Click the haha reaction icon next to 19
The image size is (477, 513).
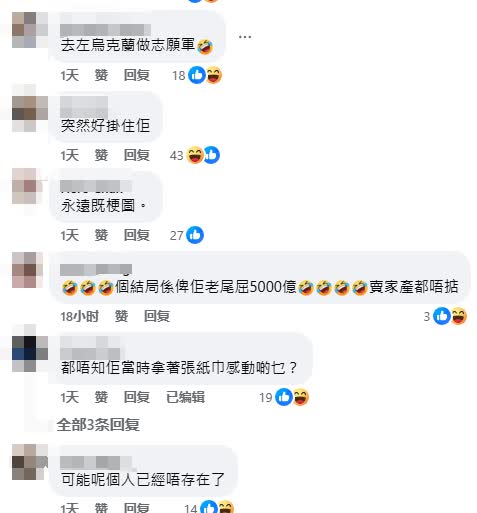click(301, 397)
